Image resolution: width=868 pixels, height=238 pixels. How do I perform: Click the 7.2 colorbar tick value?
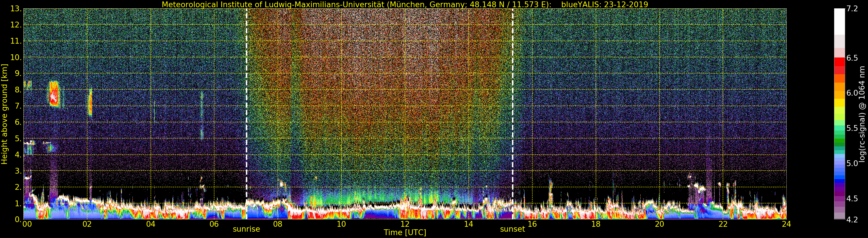click(x=852, y=9)
